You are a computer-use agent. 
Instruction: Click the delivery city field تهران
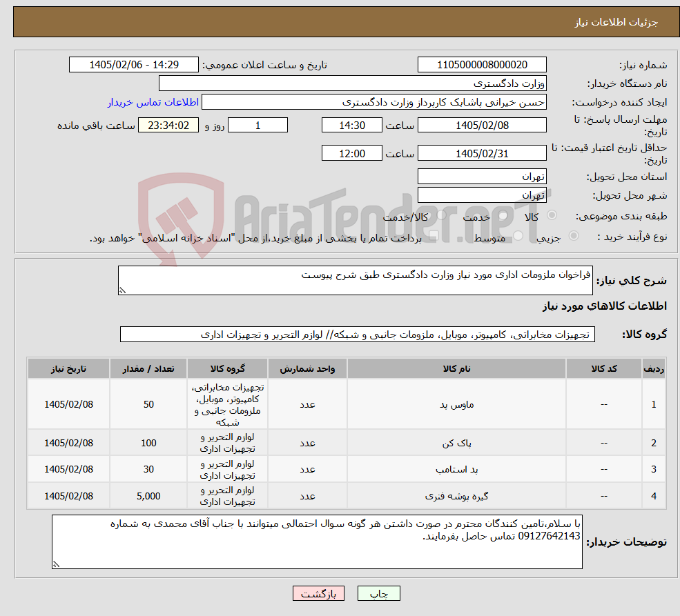(x=482, y=195)
